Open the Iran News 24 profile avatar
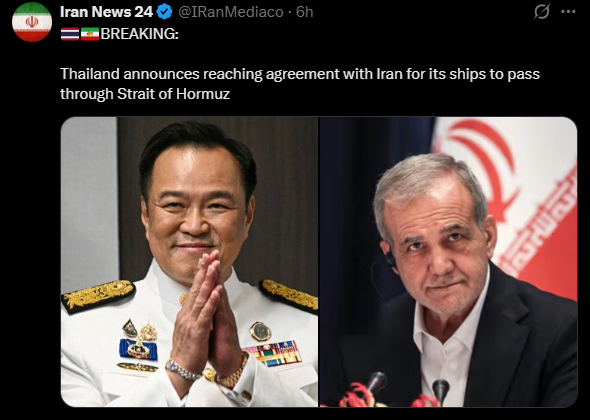 tap(32, 22)
